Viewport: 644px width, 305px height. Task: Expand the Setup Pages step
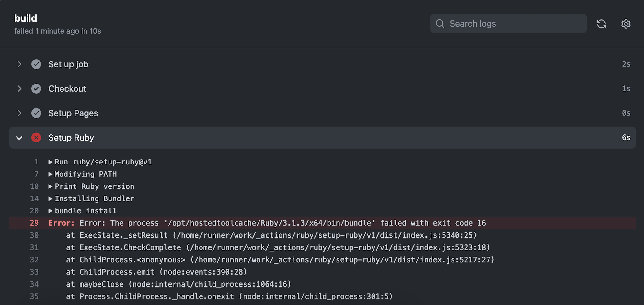(x=19, y=113)
